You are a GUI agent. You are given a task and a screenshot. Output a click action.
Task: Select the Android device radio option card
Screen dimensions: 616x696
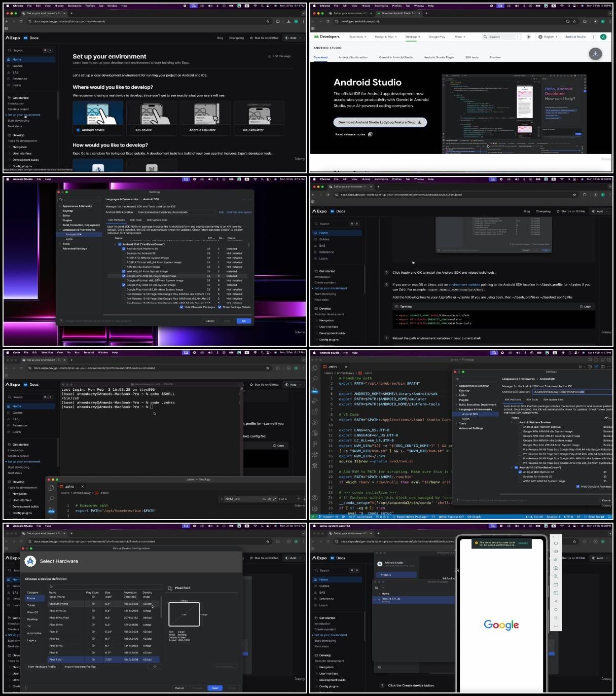pyautogui.click(x=98, y=118)
